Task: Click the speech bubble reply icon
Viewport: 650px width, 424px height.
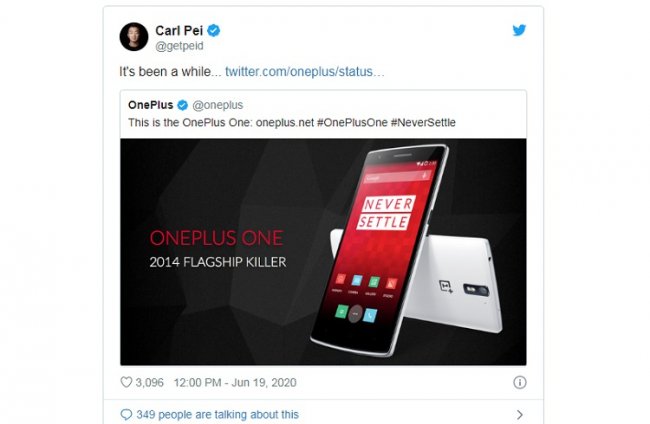Action: point(126,414)
